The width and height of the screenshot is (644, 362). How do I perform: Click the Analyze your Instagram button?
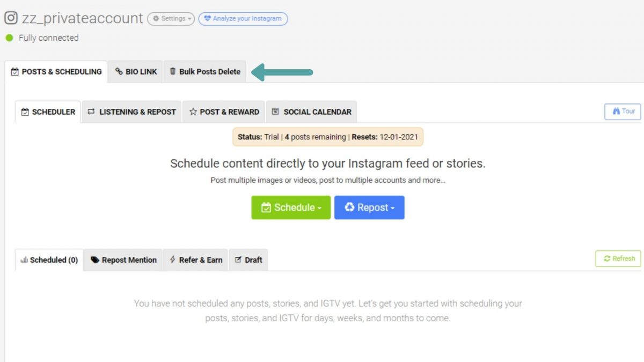pyautogui.click(x=243, y=18)
